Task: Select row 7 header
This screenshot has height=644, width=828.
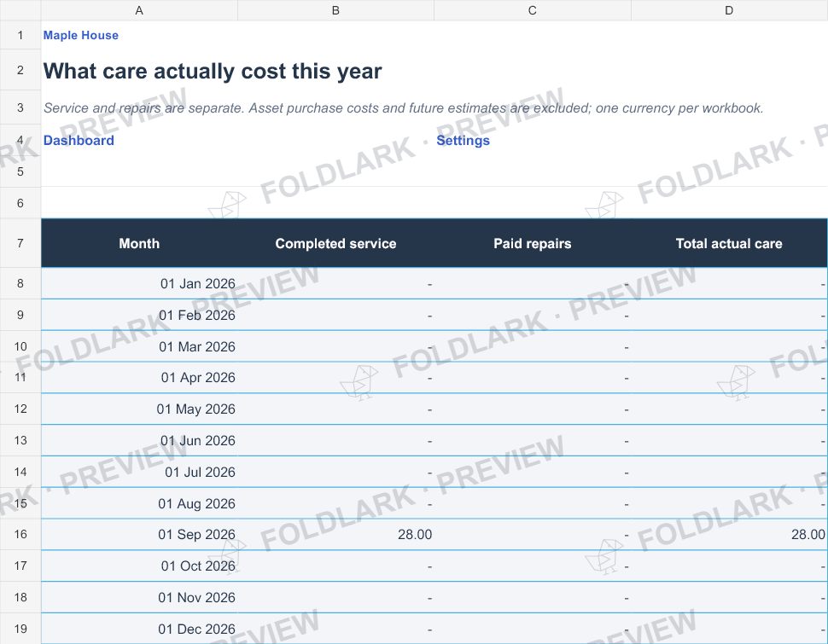Action: pyautogui.click(x=20, y=243)
